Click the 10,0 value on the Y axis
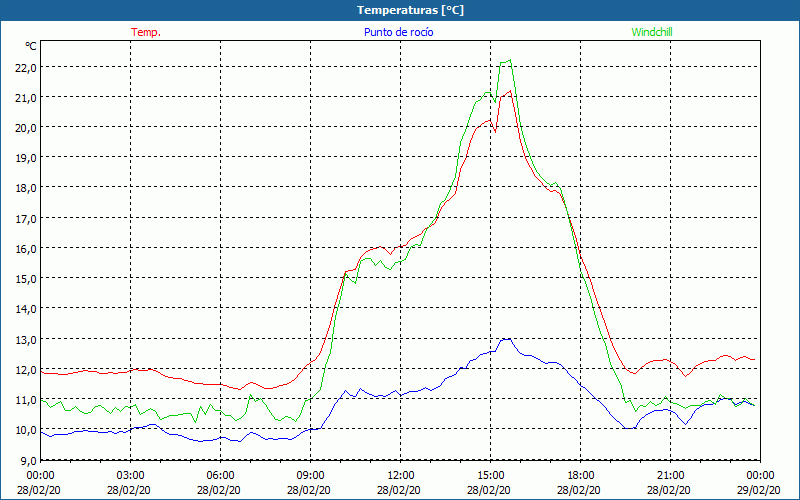 [26, 430]
